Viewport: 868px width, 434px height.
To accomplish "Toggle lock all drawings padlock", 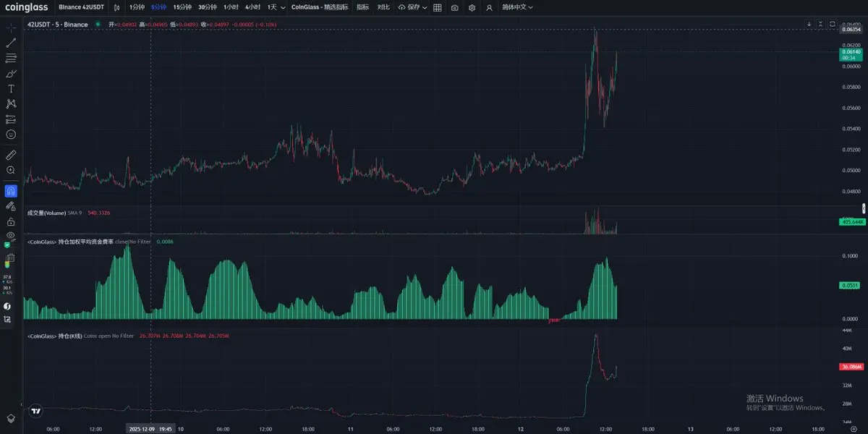I will click(11, 221).
